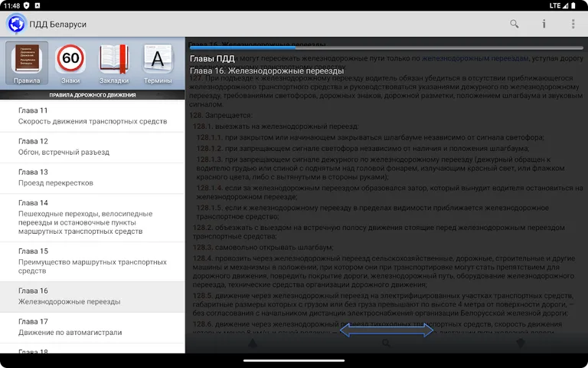This screenshot has width=588, height=368.
Task: Click item 128.5 about электрифицированных участках
Action: click(x=384, y=304)
